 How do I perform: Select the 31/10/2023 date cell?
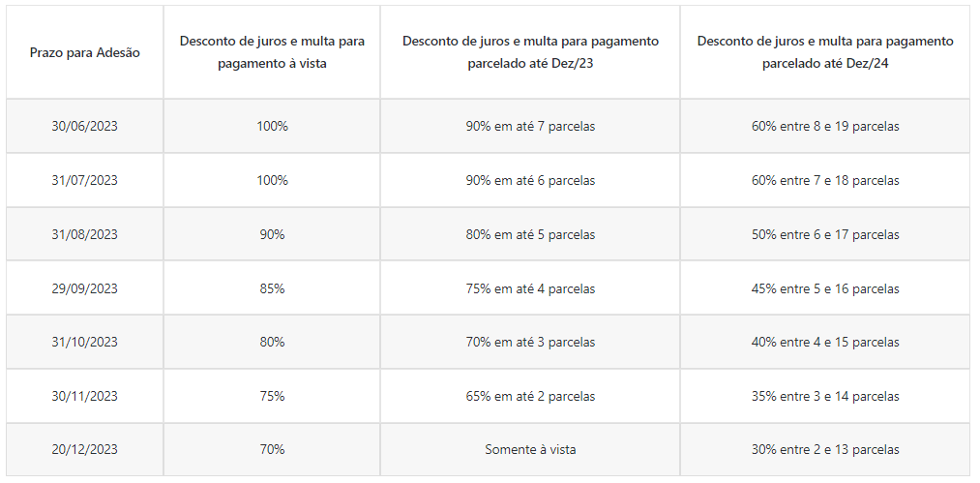[85, 343]
